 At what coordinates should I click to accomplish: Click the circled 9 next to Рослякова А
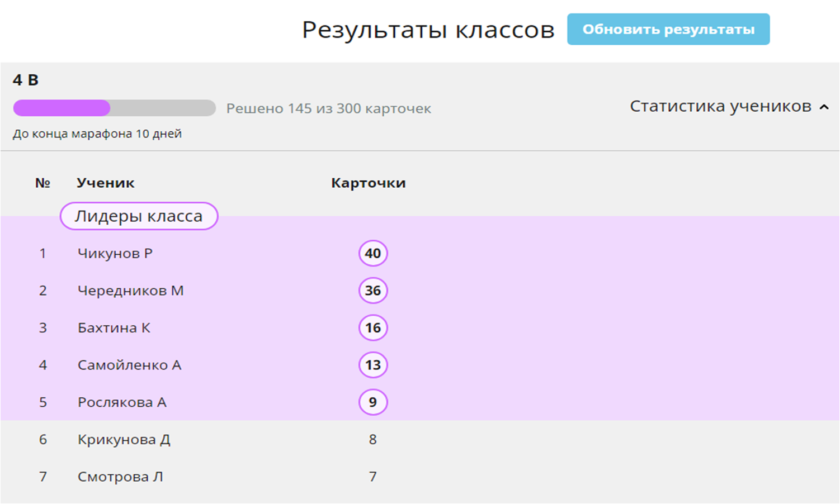point(372,402)
